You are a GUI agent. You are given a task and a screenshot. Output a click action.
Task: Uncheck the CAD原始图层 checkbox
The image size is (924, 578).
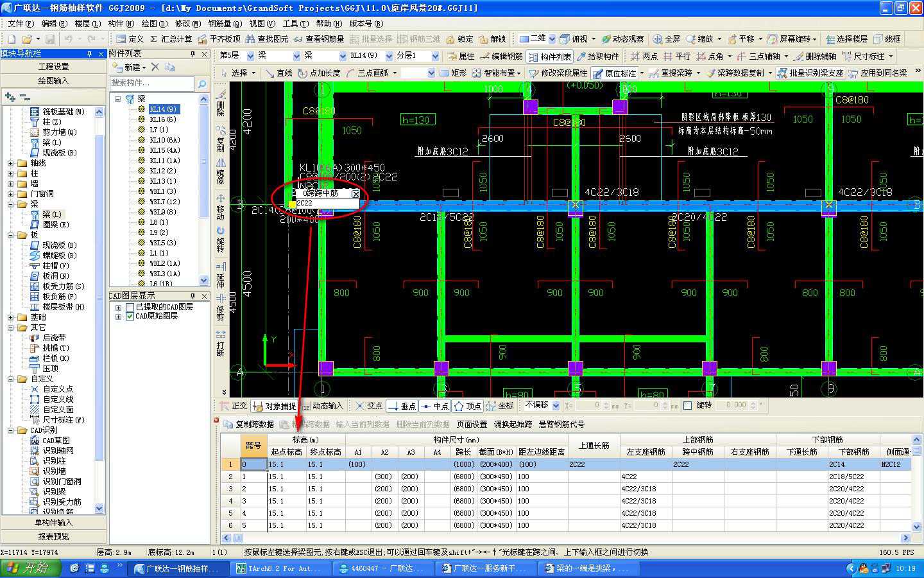[130, 316]
